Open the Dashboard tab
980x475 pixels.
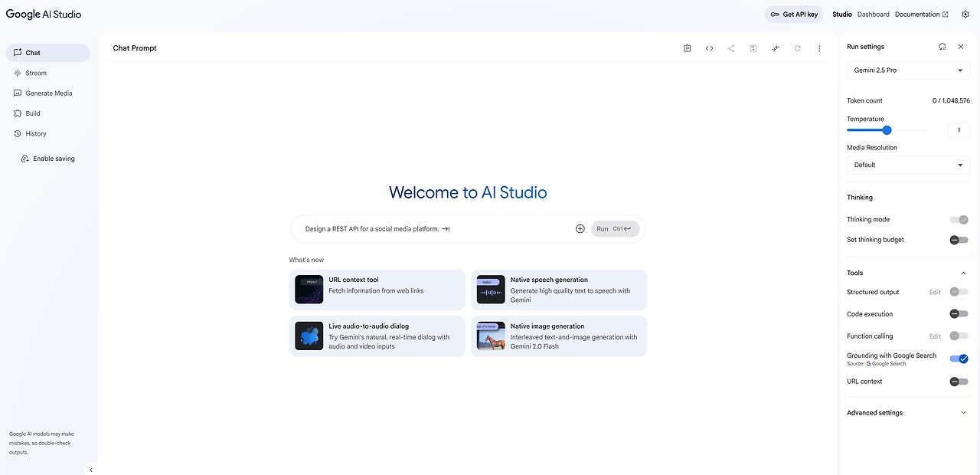(x=874, y=15)
